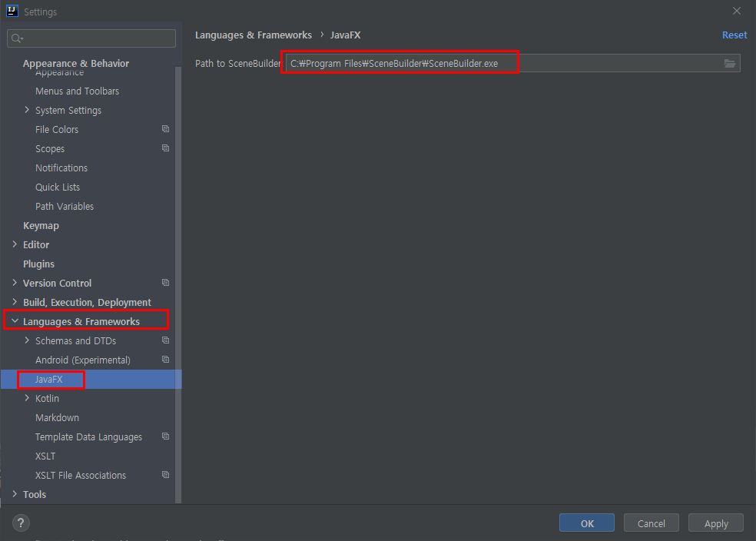Image resolution: width=756 pixels, height=541 pixels.
Task: Click project-level icon beside Template Data Languages
Action: click(x=165, y=436)
